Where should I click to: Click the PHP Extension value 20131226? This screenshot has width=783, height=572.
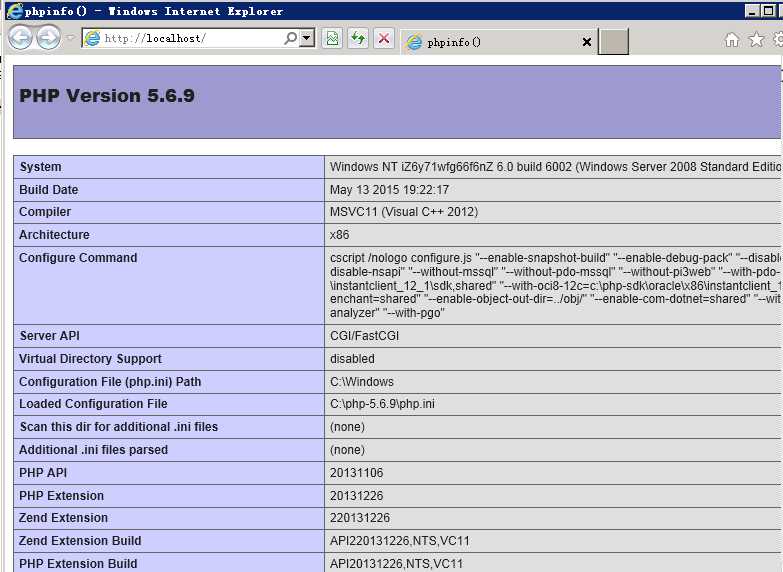pyautogui.click(x=357, y=496)
